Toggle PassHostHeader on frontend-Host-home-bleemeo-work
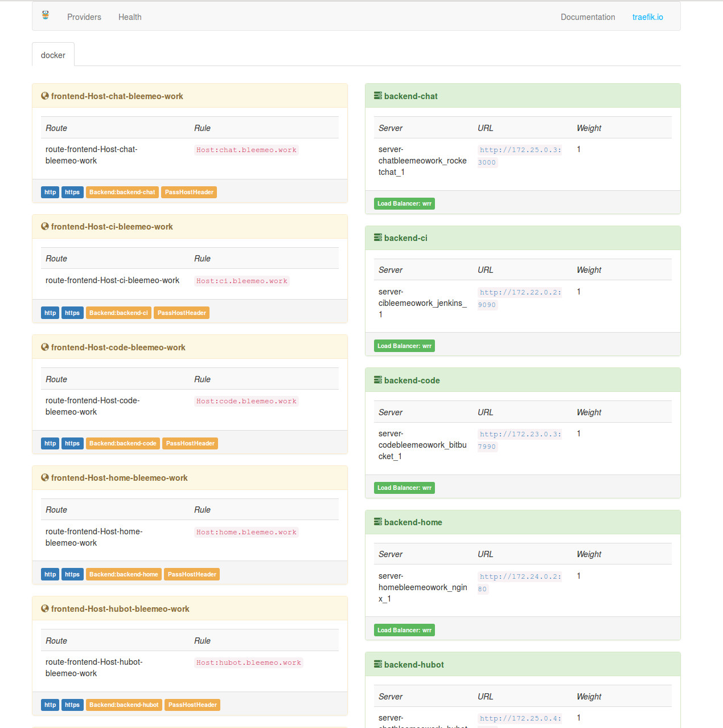723x728 pixels. (x=191, y=574)
